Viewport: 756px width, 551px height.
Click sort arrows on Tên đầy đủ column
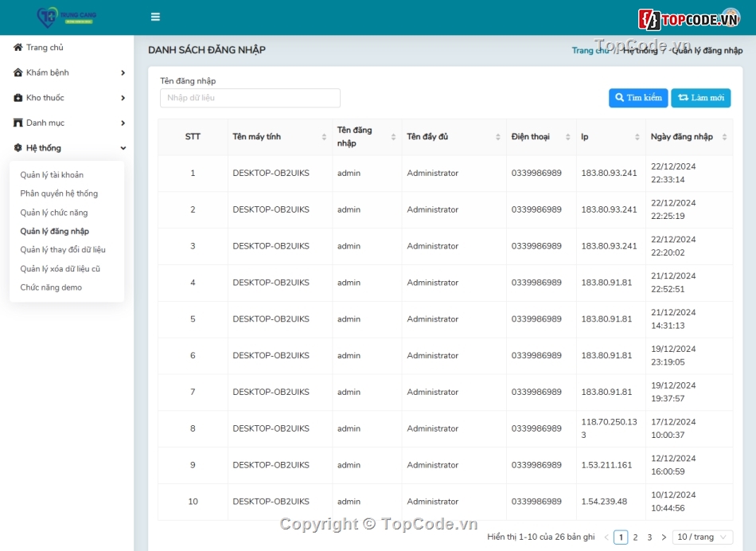[498, 137]
